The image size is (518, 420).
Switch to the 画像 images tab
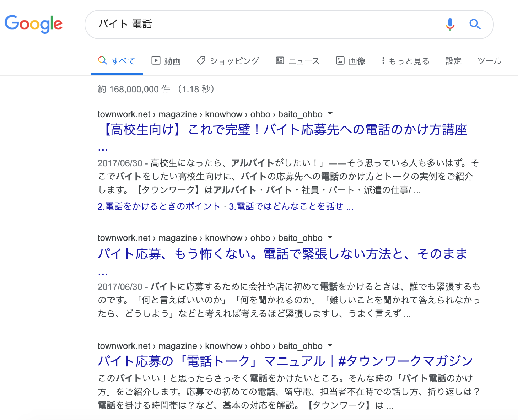click(351, 61)
